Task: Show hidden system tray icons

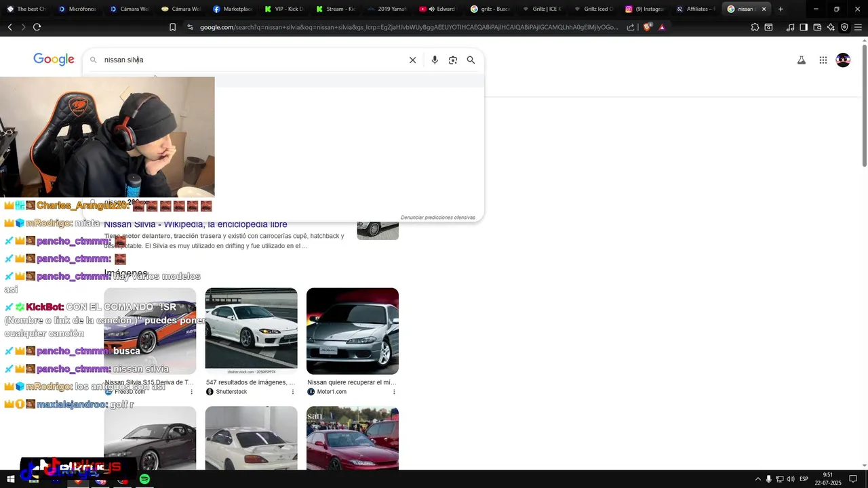Action: click(758, 479)
